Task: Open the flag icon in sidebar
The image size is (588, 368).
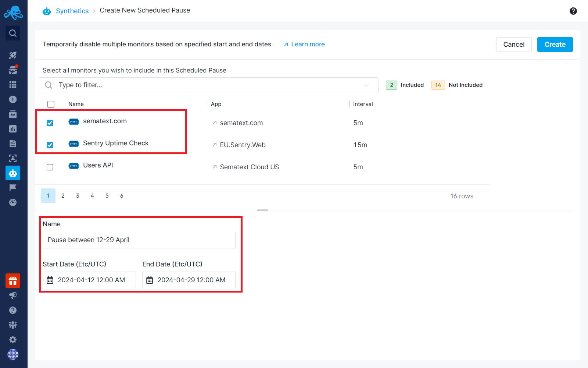Action: point(13,188)
